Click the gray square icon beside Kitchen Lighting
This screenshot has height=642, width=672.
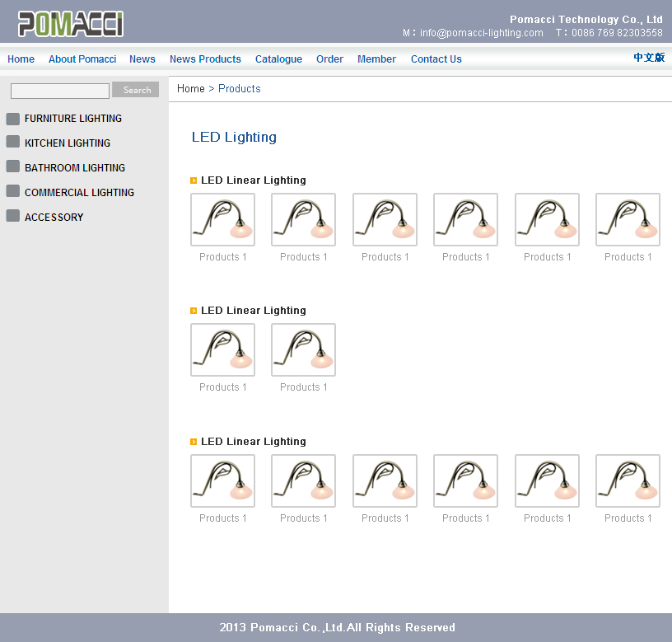click(x=12, y=142)
